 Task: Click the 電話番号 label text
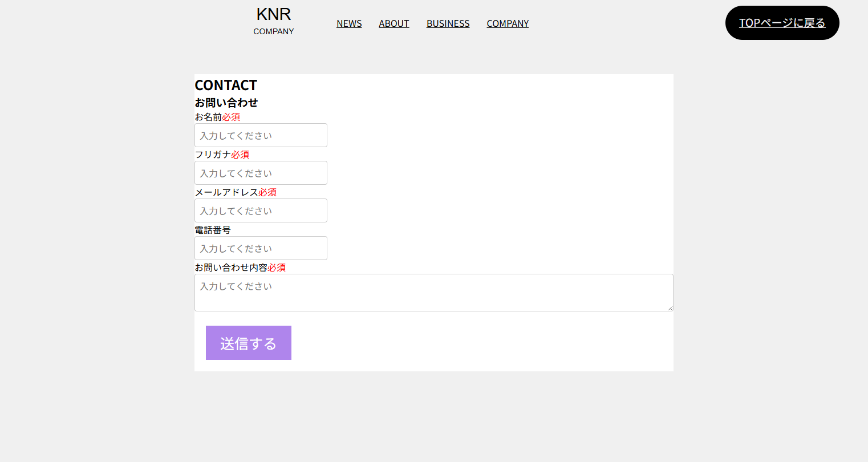pos(213,230)
